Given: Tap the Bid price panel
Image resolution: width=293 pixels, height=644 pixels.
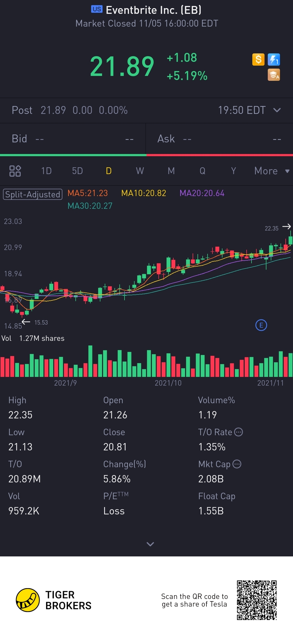Looking at the screenshot, I should [73, 139].
